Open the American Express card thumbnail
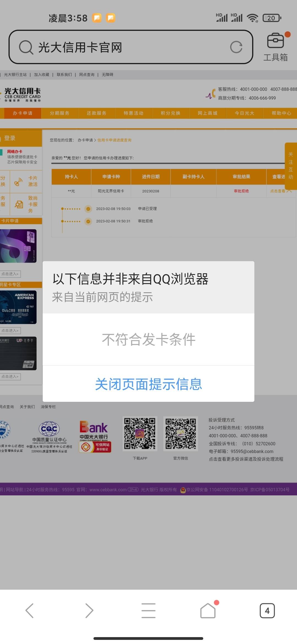 [x=18, y=307]
